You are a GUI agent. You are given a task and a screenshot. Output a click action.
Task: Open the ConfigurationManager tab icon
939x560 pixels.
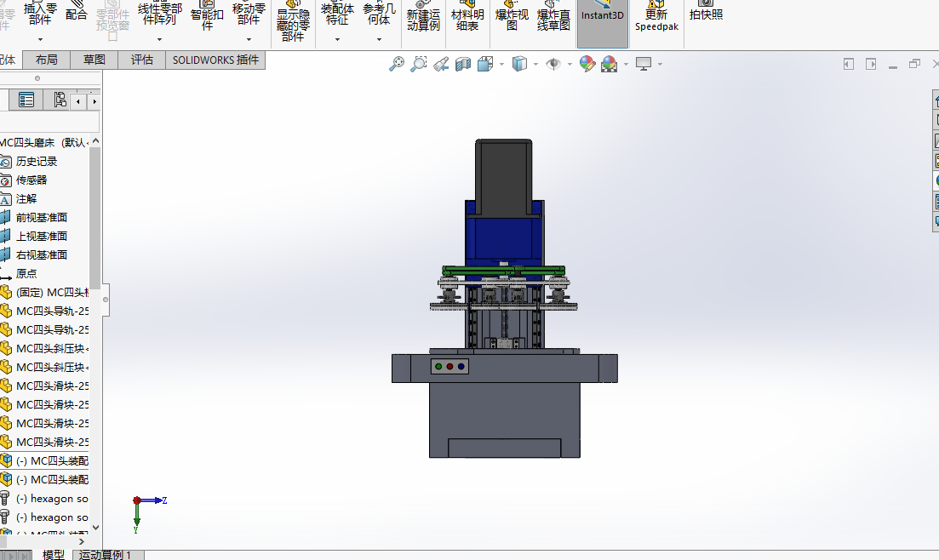click(x=59, y=100)
